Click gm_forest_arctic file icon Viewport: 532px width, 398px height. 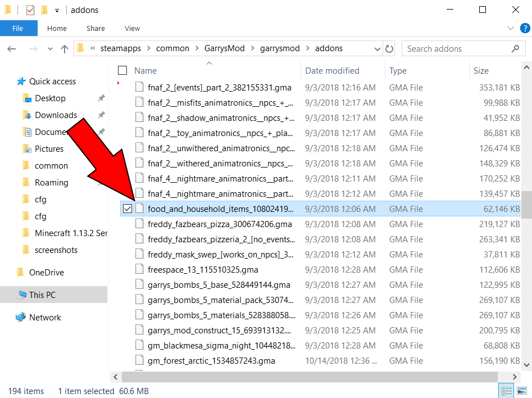click(x=139, y=360)
